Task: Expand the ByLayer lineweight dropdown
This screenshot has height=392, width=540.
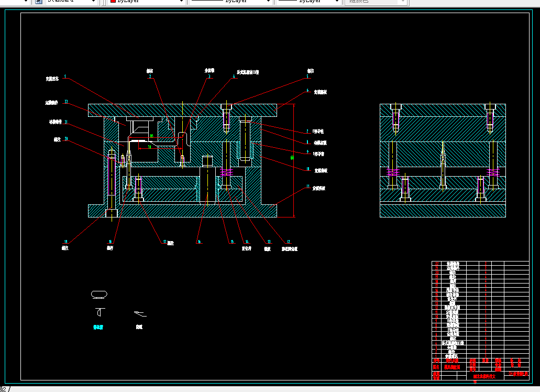Action: [337, 2]
